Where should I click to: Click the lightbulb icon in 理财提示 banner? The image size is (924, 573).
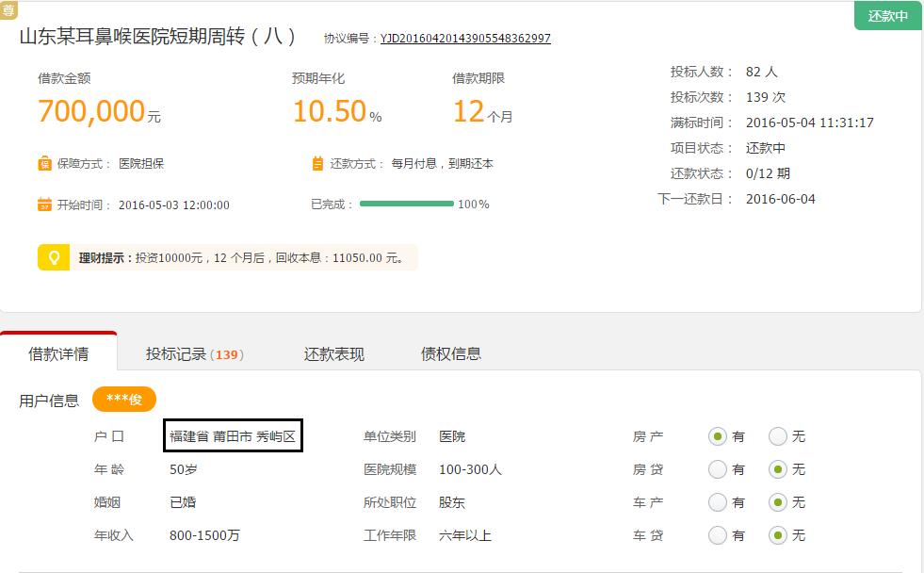54,254
